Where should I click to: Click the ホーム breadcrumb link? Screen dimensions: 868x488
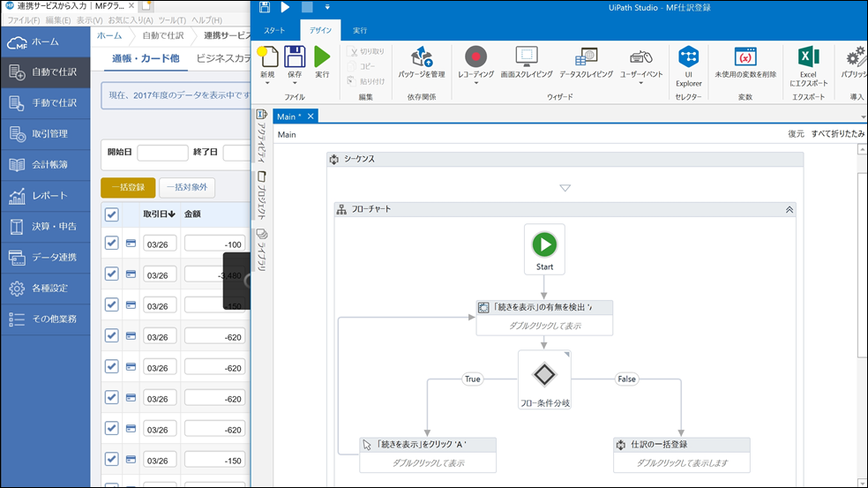[x=109, y=35]
